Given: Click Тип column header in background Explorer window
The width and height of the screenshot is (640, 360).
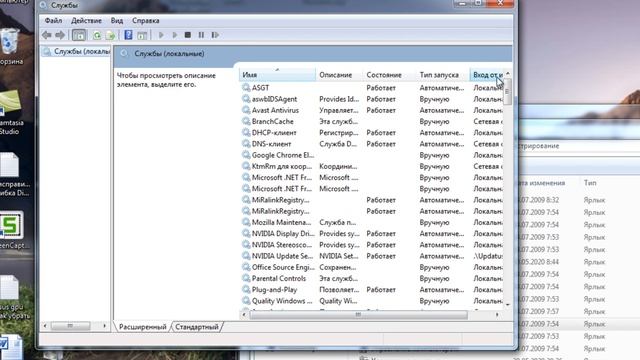Looking at the screenshot, I should pyautogui.click(x=590, y=183).
